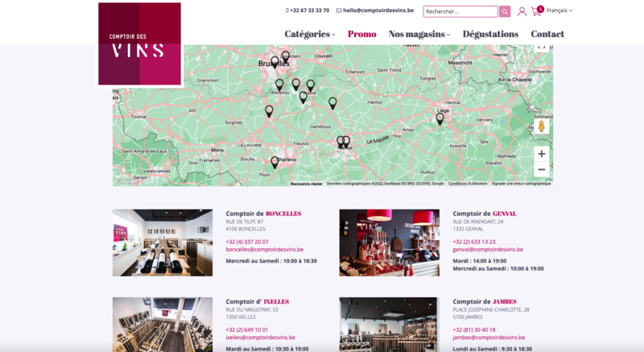Open the Dégustations menu item
The width and height of the screenshot is (644, 352).
(490, 34)
